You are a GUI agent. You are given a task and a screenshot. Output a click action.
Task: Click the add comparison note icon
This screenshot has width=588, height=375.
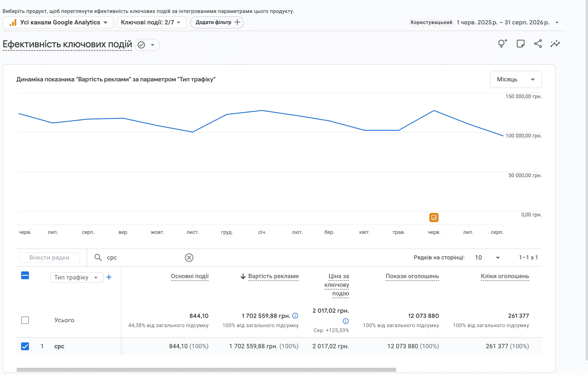520,44
